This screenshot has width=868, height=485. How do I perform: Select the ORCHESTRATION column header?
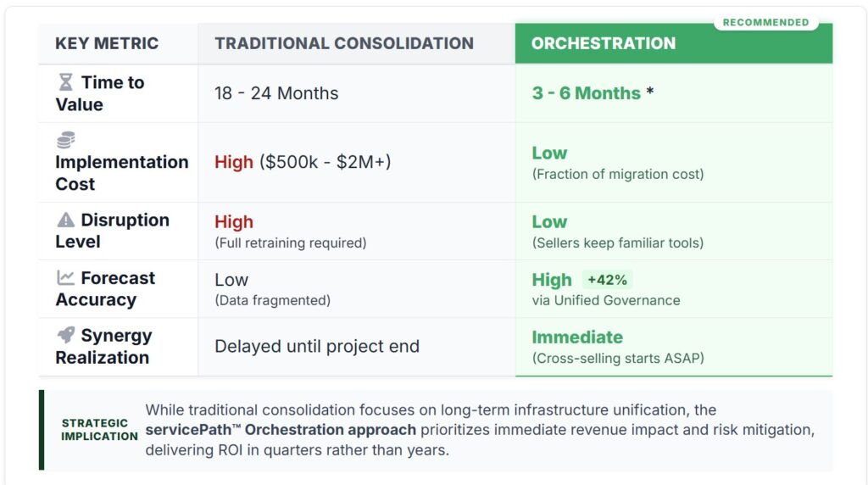click(x=604, y=43)
